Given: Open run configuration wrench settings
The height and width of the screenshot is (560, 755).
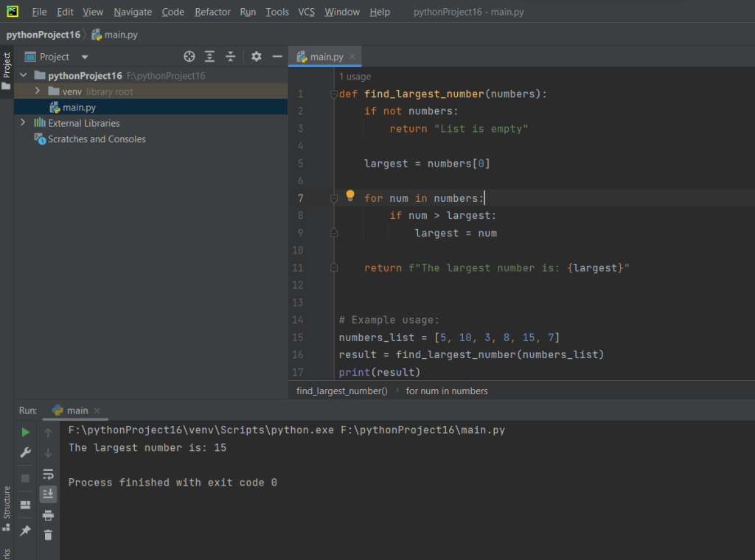Looking at the screenshot, I should [26, 452].
